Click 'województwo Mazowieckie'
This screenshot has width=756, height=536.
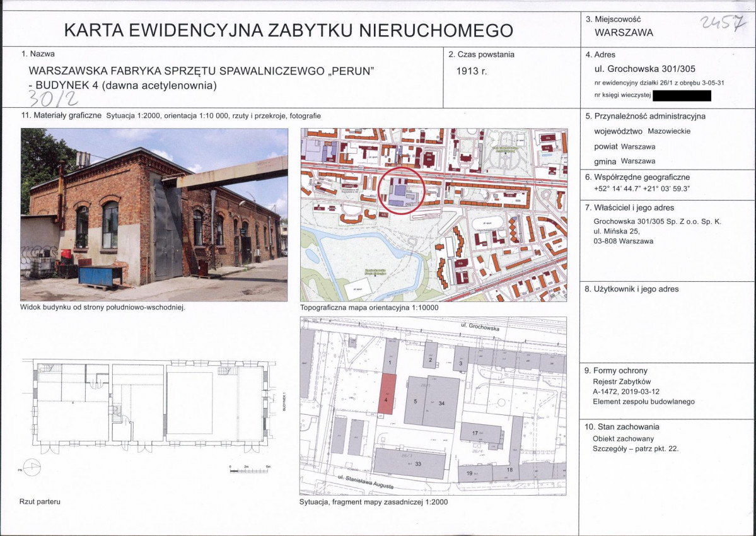click(643, 131)
